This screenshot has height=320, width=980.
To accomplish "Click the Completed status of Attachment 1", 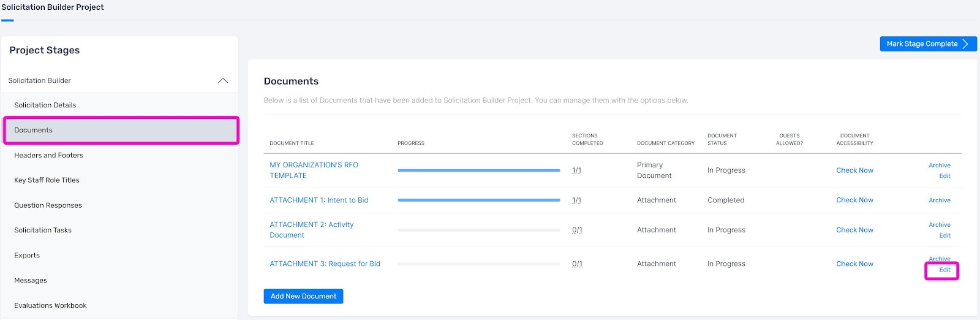I will [726, 200].
